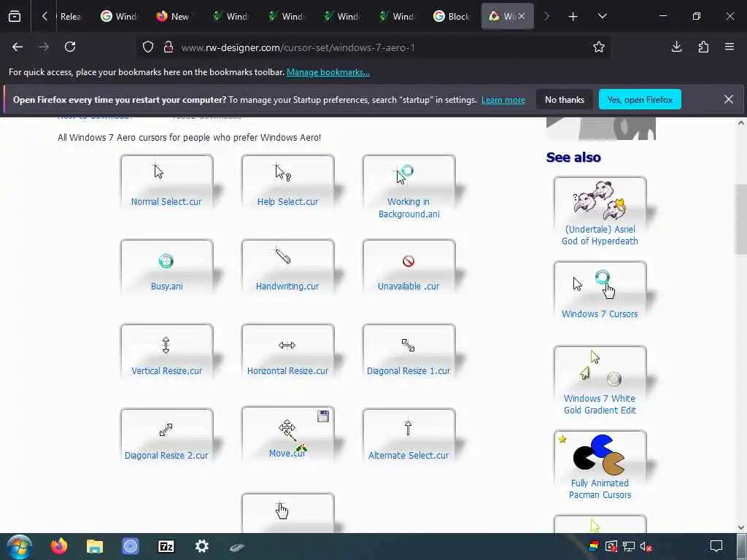Click the hand pointer link cursor image
Image resolution: width=747 pixels, height=560 pixels.
[282, 510]
